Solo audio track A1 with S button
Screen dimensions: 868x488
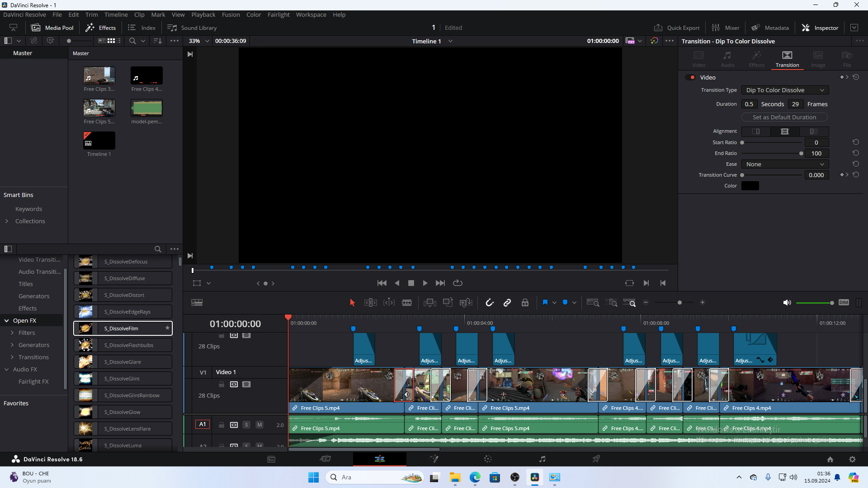pyautogui.click(x=246, y=425)
